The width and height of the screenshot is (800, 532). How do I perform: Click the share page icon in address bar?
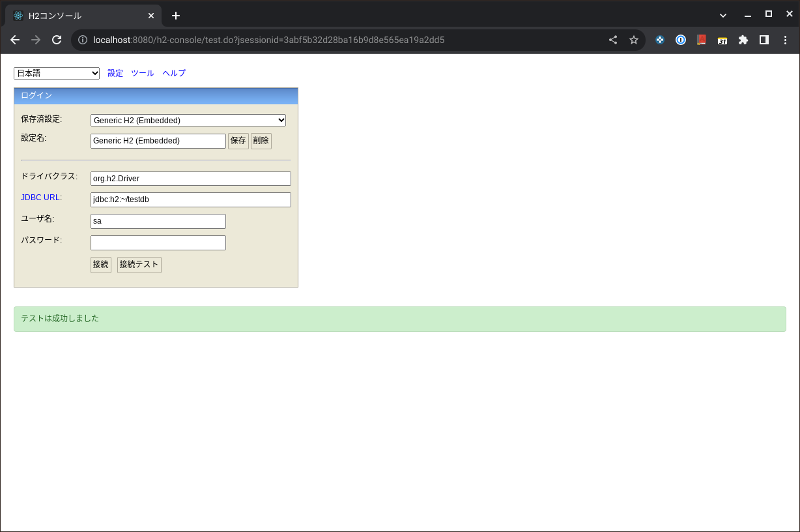click(x=613, y=40)
